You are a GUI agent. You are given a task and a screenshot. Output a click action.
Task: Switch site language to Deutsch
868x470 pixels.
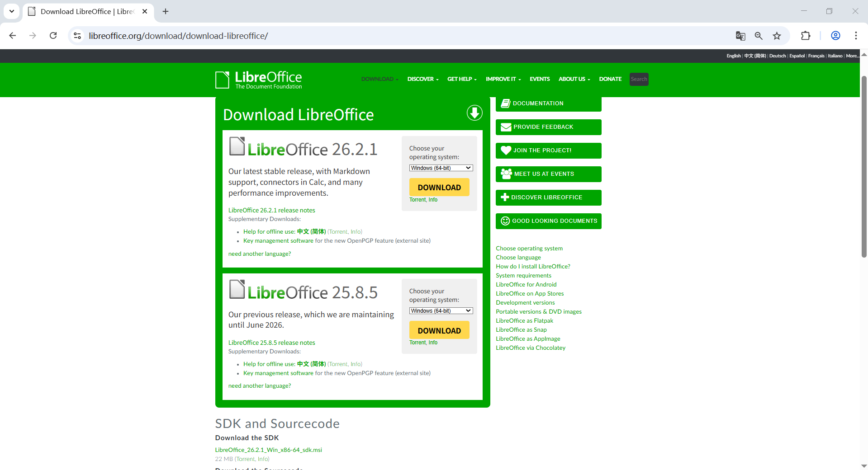click(777, 56)
